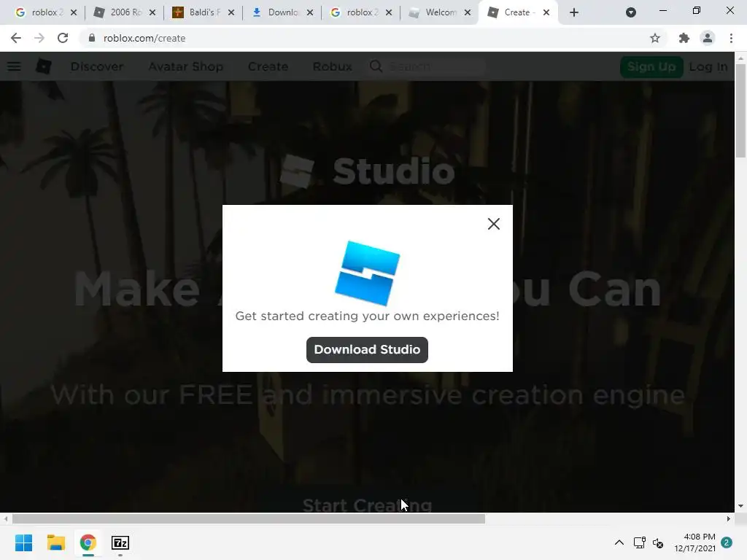
Task: Click the scroll down arrow
Action: (740, 506)
